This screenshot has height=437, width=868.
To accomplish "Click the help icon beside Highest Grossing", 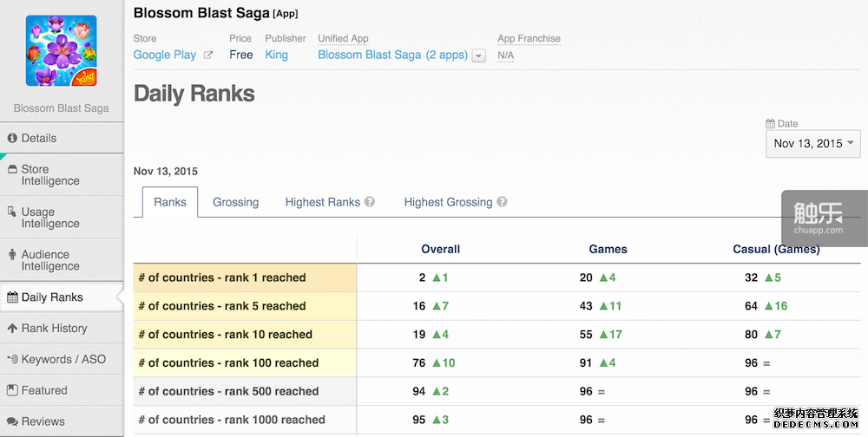I will point(502,202).
